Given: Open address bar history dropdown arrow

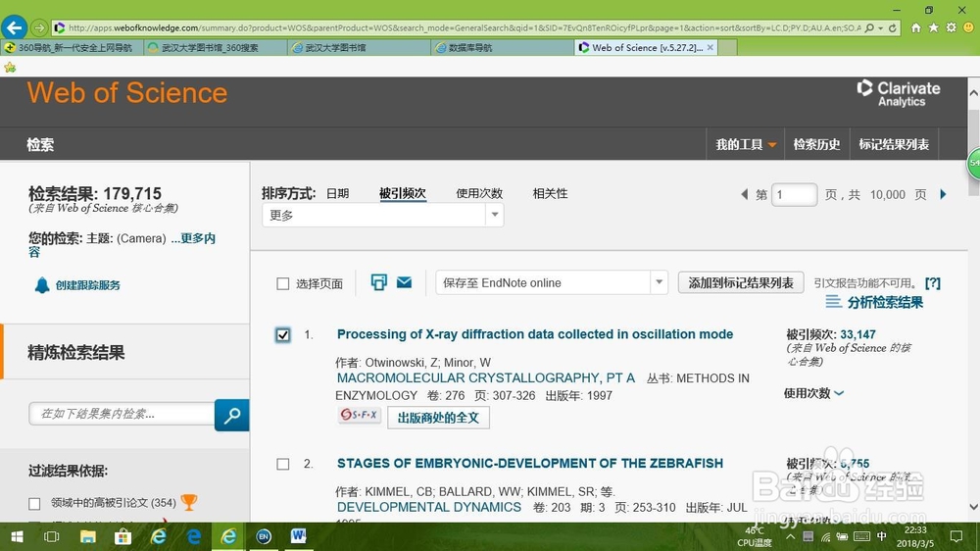Looking at the screenshot, I should (x=881, y=28).
